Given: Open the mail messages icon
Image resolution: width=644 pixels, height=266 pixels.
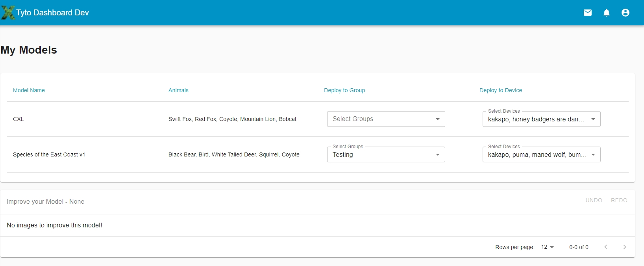Looking at the screenshot, I should pos(588,13).
